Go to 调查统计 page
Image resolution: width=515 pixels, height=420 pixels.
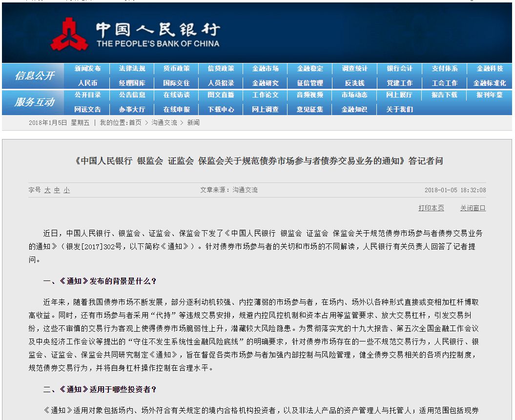click(x=355, y=69)
